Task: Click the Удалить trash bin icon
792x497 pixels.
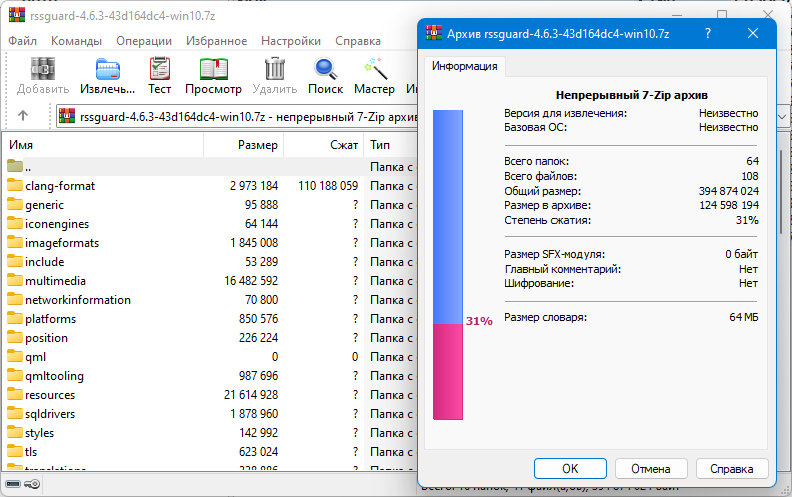Action: (275, 69)
